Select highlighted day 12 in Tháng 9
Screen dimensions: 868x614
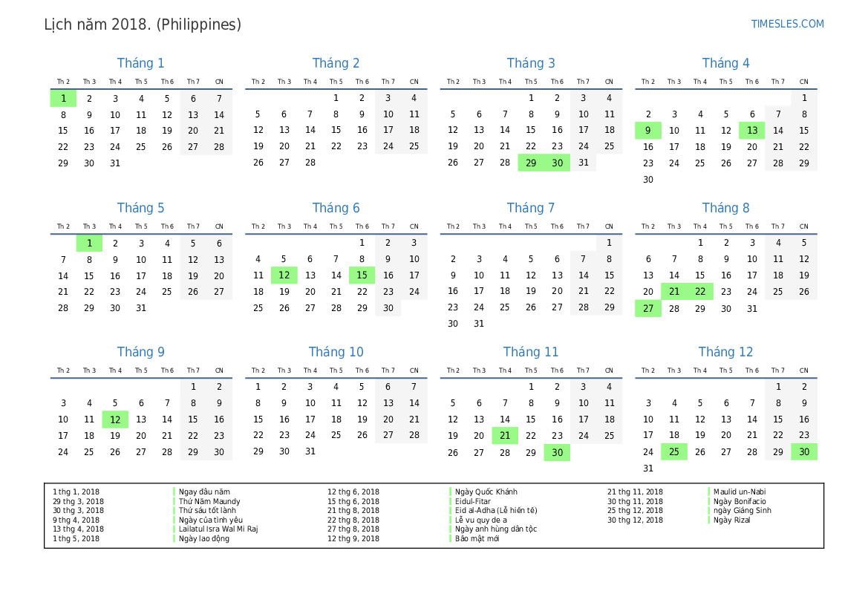pyautogui.click(x=115, y=419)
